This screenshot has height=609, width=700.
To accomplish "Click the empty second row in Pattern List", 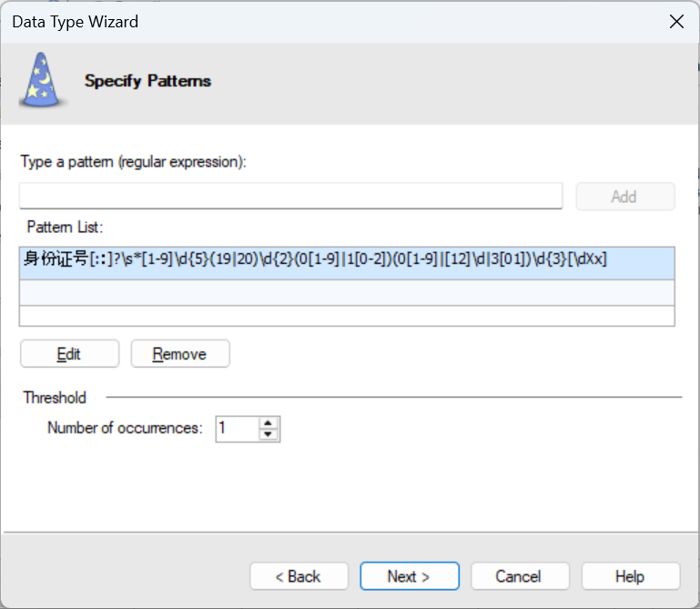I will click(346, 292).
